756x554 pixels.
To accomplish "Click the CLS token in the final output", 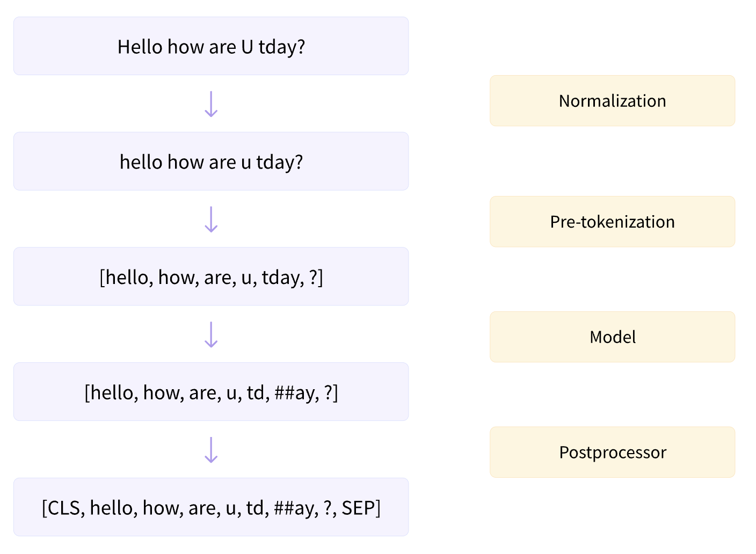I will [64, 508].
